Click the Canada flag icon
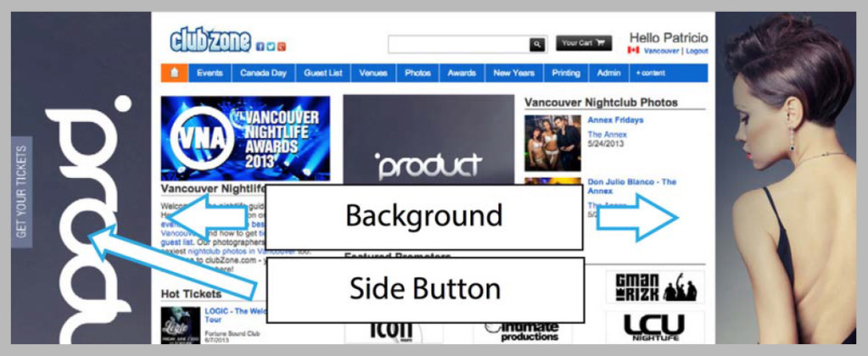Viewport: 868px width, 356px height. click(633, 50)
